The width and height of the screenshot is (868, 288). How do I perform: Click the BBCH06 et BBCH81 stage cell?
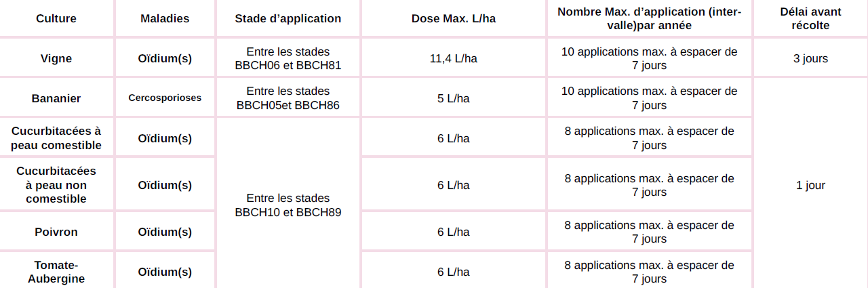click(288, 58)
